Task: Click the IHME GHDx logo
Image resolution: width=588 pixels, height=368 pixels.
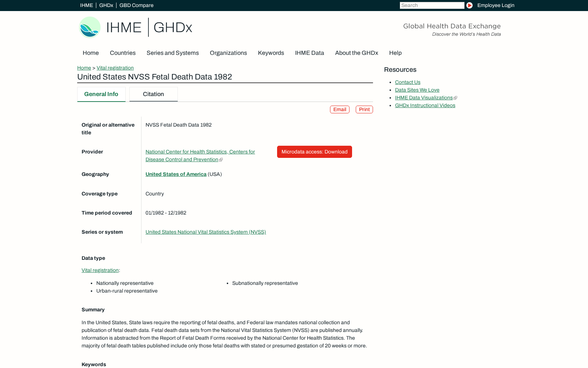Action: click(136, 27)
